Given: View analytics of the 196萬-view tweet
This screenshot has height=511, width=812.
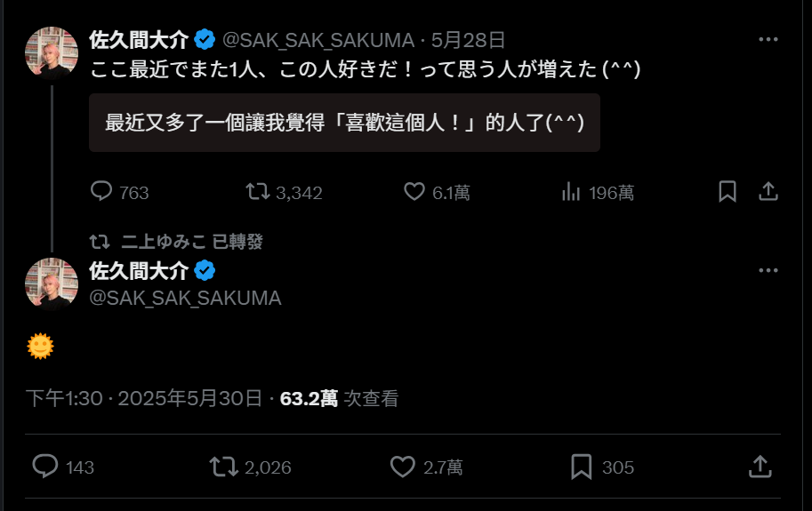Looking at the screenshot, I should click(571, 192).
